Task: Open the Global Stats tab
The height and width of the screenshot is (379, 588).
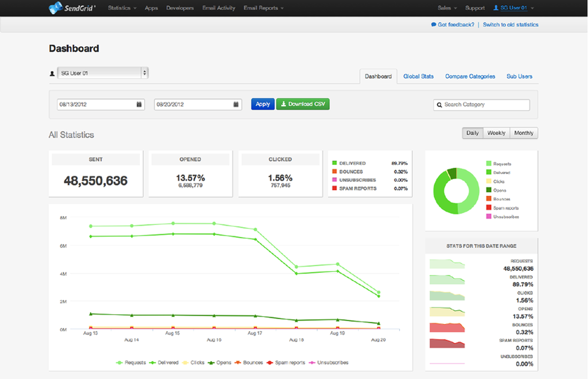Action: coord(418,76)
